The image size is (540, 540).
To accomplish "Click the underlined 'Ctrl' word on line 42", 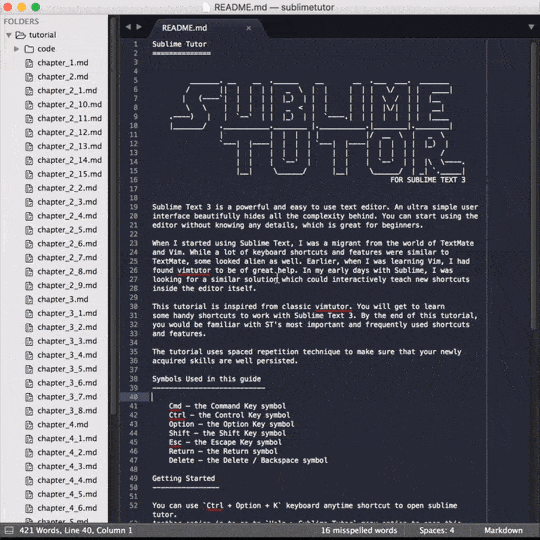I will [x=177, y=415].
